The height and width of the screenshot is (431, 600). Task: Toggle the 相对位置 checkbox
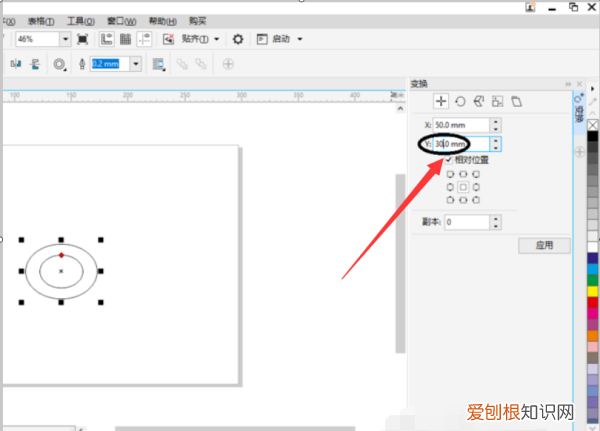click(449, 159)
